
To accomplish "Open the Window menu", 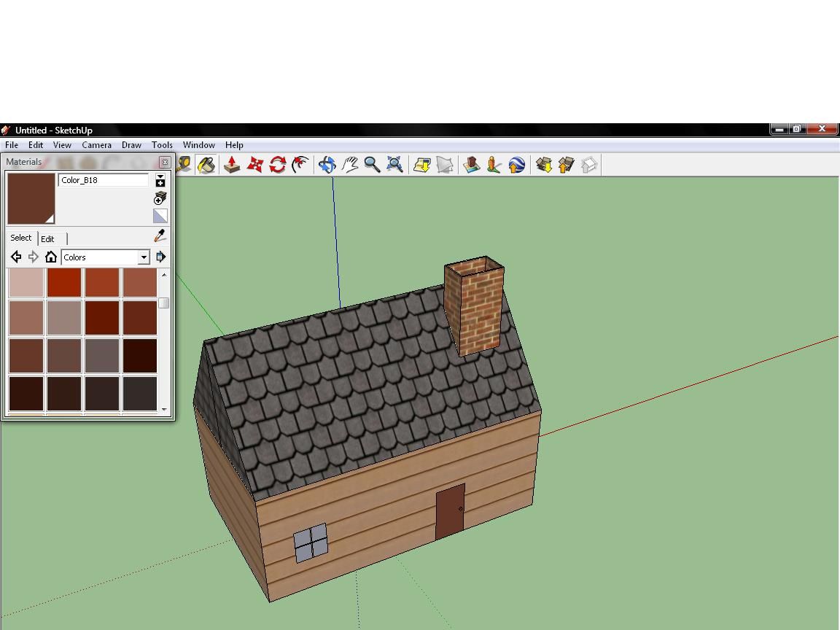I will [x=198, y=145].
